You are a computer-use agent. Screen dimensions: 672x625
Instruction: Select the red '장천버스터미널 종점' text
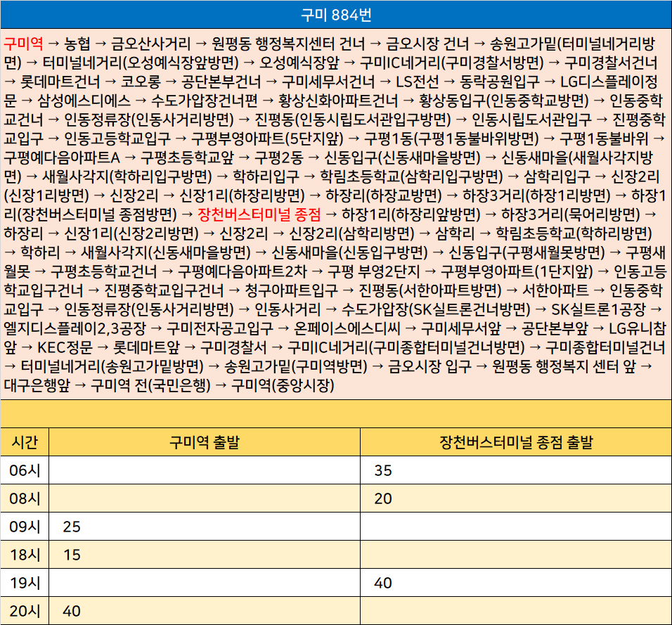pyautogui.click(x=259, y=214)
